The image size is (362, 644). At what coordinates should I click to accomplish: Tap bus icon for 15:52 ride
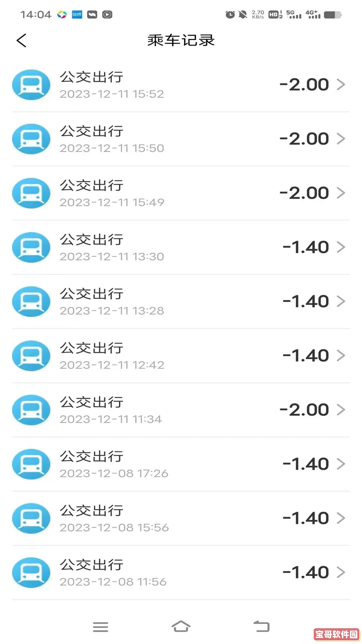[31, 85]
